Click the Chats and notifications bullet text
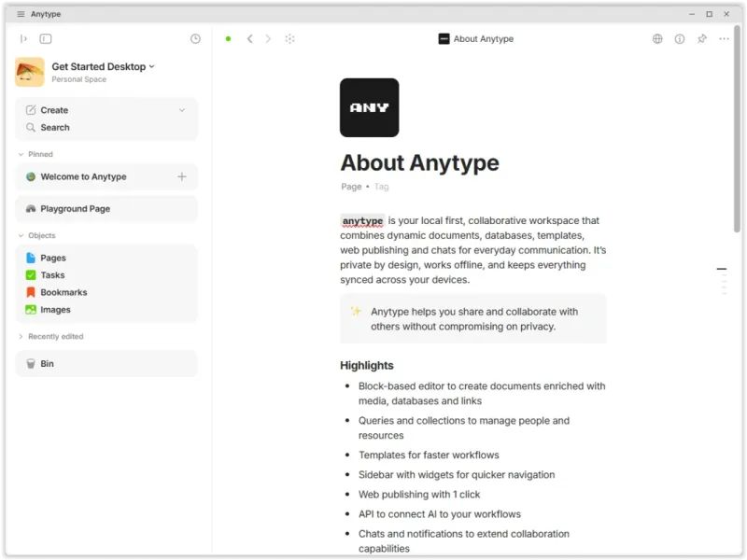The height and width of the screenshot is (560, 747). point(464,541)
